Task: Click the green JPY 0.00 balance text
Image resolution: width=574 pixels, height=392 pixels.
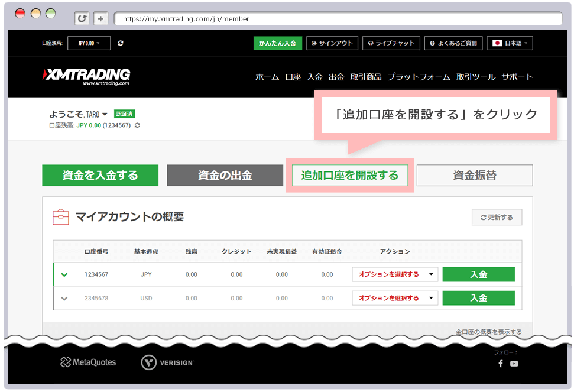Action: point(89,125)
